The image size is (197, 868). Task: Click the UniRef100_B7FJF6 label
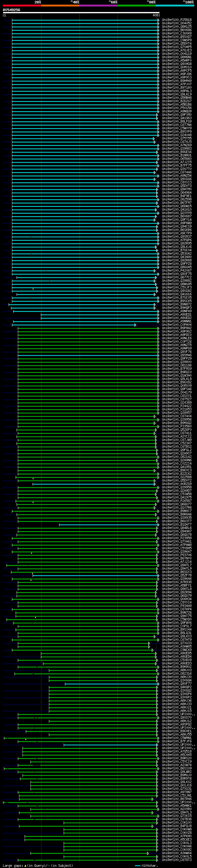pos(176,742)
